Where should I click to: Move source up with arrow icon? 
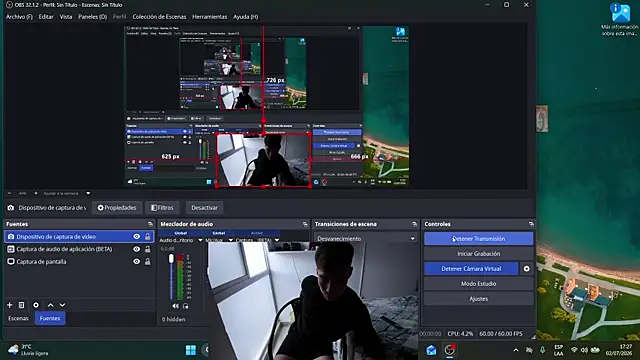pos(51,305)
